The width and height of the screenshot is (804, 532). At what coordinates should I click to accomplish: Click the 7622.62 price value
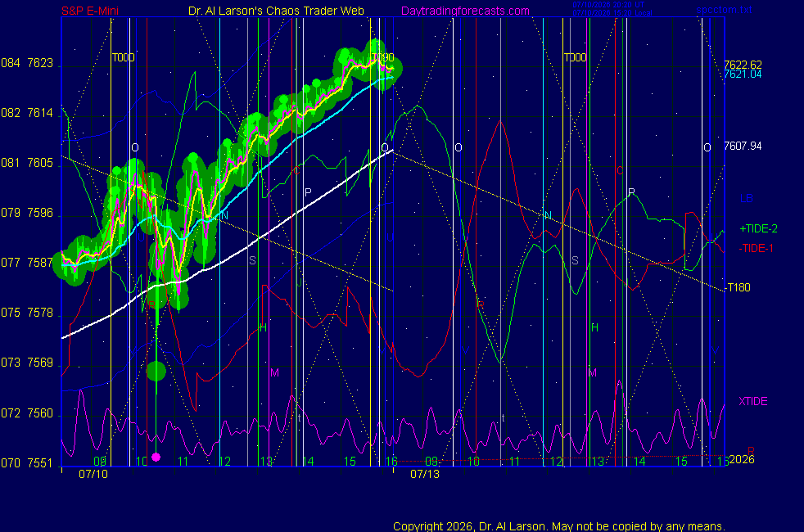(x=743, y=65)
